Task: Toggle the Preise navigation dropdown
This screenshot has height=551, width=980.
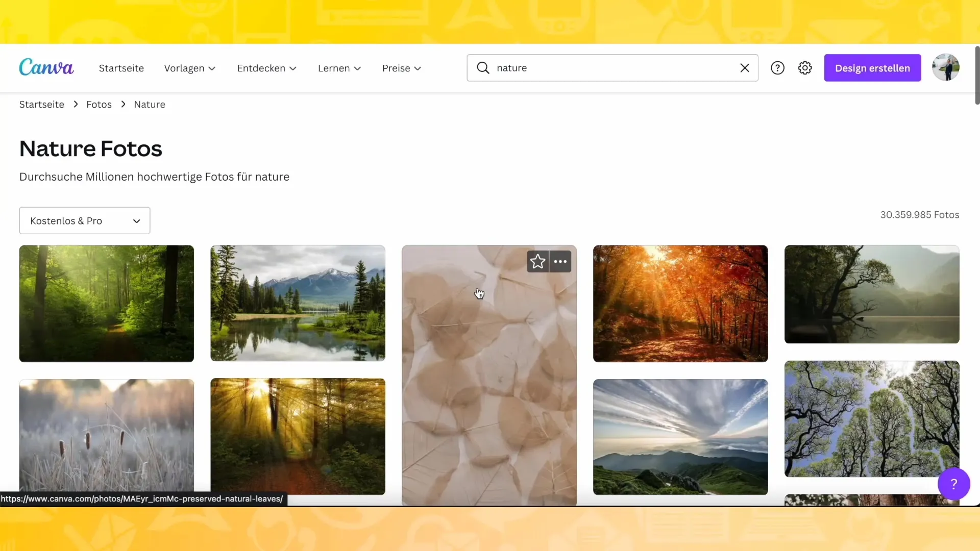Action: (402, 68)
